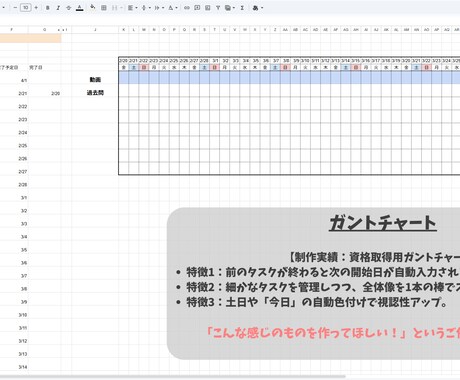Apply strikethrough formatting
The image size is (460, 380).
click(x=69, y=8)
